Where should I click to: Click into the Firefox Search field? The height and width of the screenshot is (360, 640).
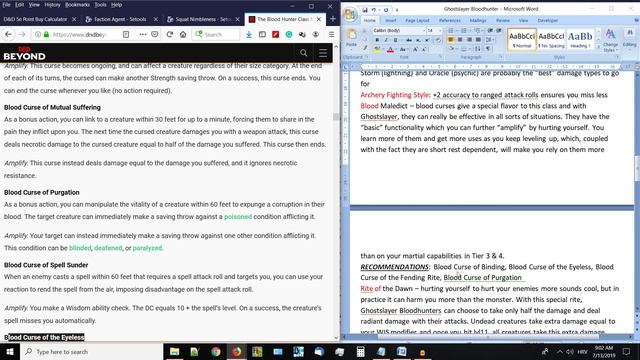(216, 35)
